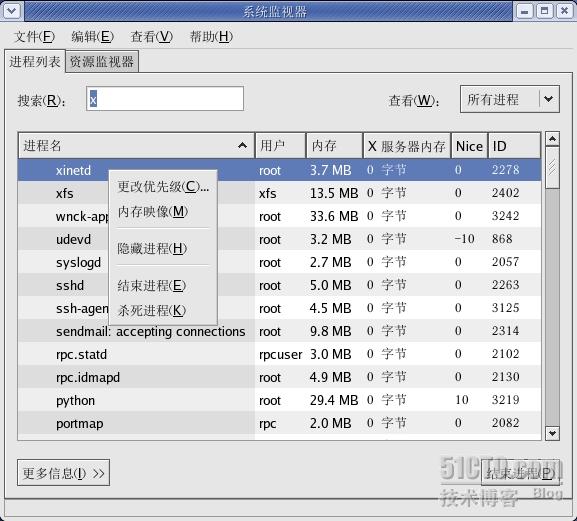Viewport: 577px width, 521px height.
Task: Sort by 进程名 column header
Action: (x=136, y=146)
